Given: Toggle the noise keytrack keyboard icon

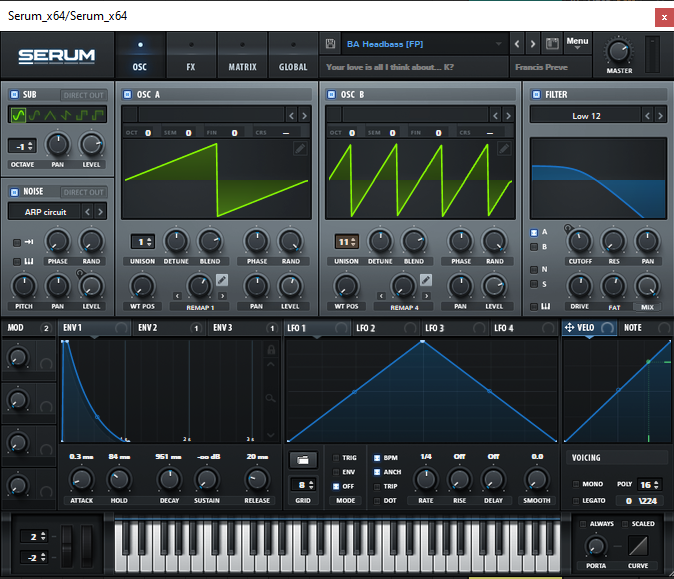Looking at the screenshot, I should point(29,261).
